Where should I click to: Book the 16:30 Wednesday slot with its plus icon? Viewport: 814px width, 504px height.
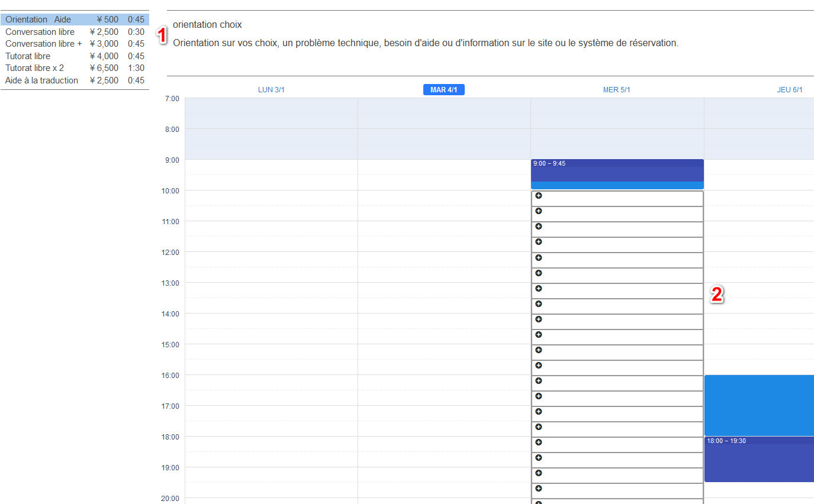pyautogui.click(x=539, y=396)
